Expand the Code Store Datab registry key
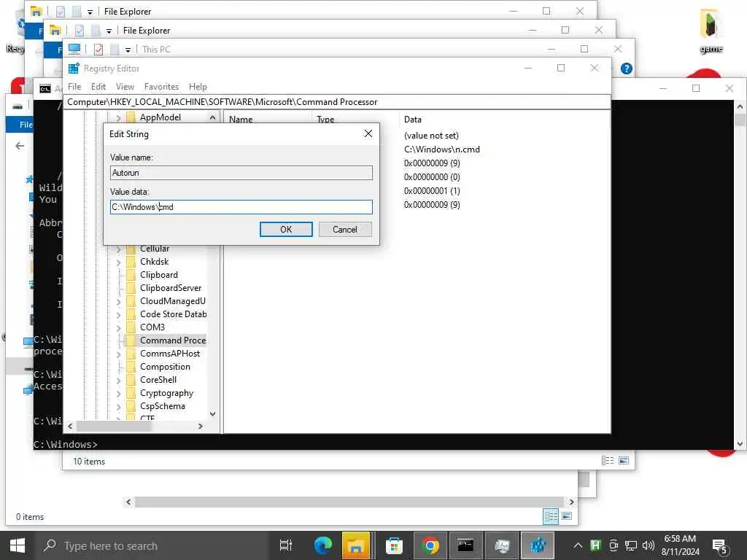This screenshot has width=747, height=560. pyautogui.click(x=119, y=314)
